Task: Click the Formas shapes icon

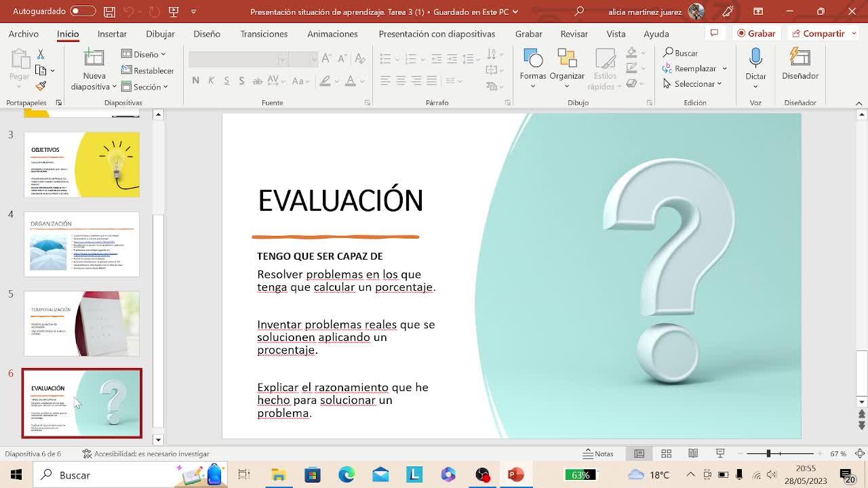Action: click(x=533, y=58)
